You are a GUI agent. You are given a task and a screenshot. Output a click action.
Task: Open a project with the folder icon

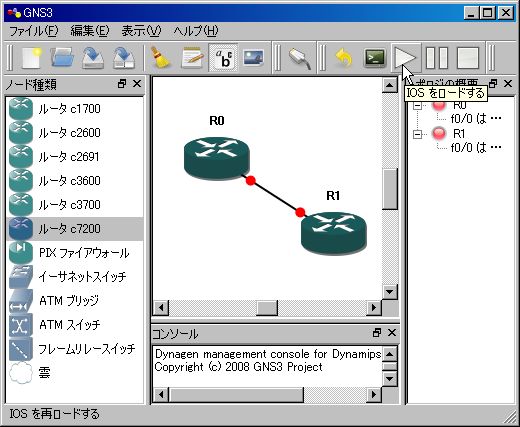[62, 58]
